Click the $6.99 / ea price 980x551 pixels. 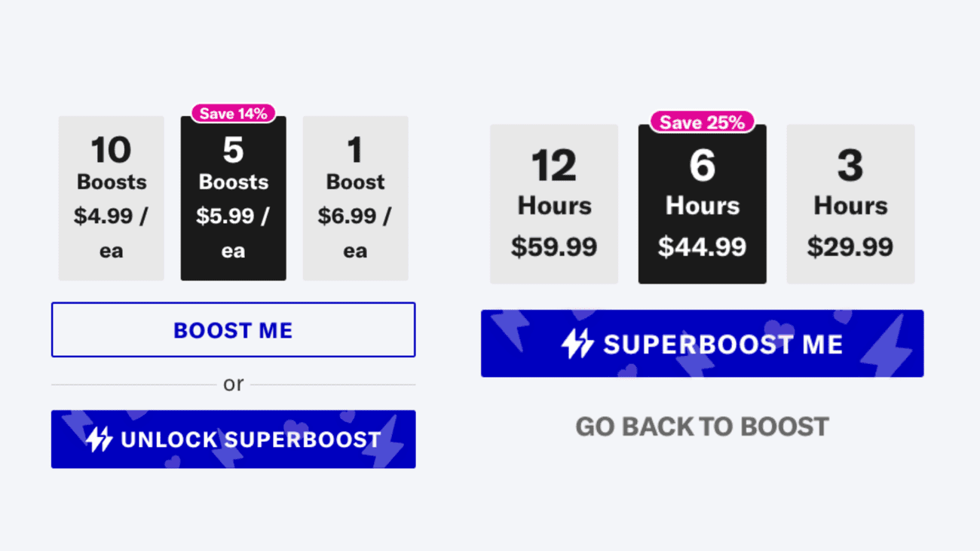[x=355, y=232]
